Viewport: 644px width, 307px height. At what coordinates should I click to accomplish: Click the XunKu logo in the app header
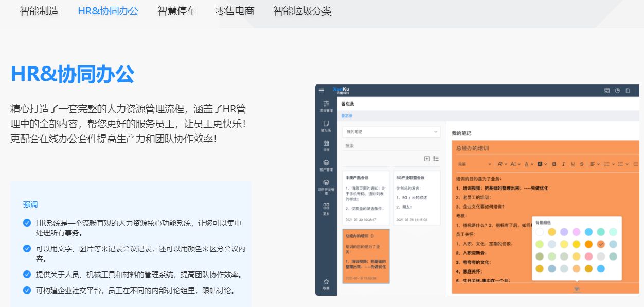coord(341,90)
